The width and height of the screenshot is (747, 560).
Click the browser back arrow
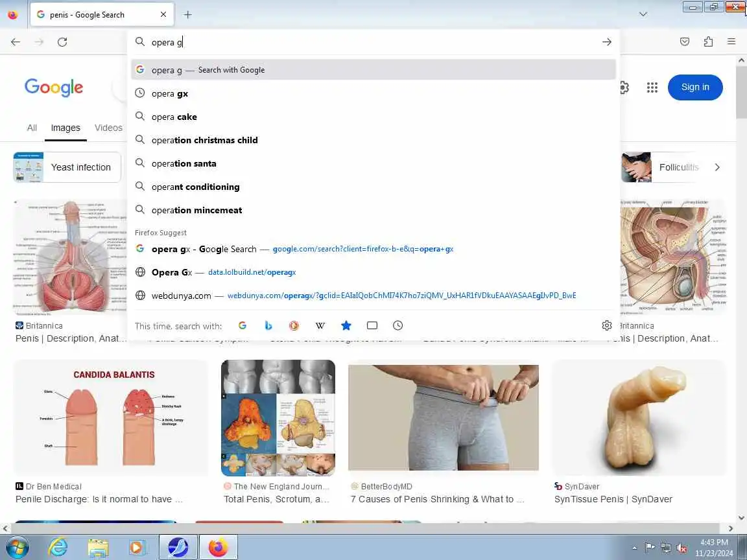click(16, 42)
